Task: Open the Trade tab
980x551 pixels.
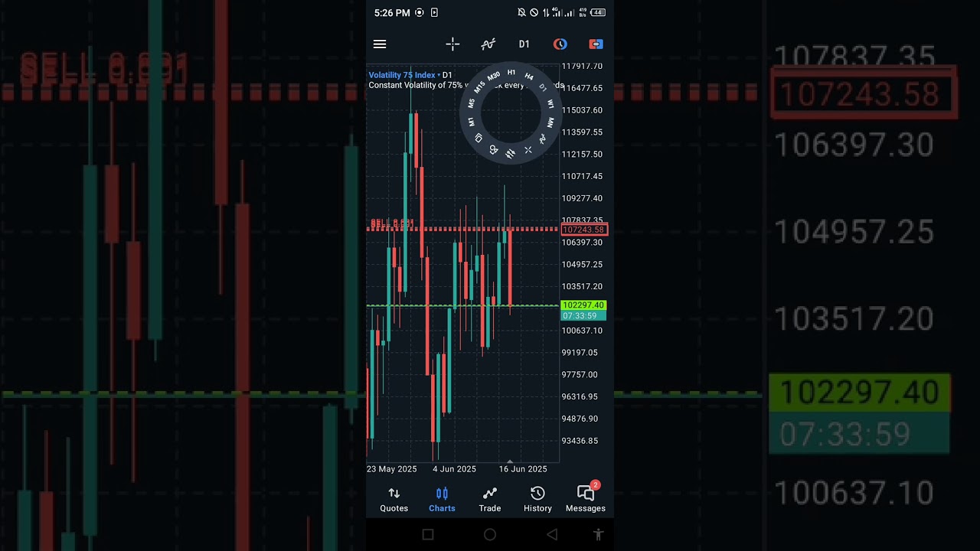Action: [490, 500]
